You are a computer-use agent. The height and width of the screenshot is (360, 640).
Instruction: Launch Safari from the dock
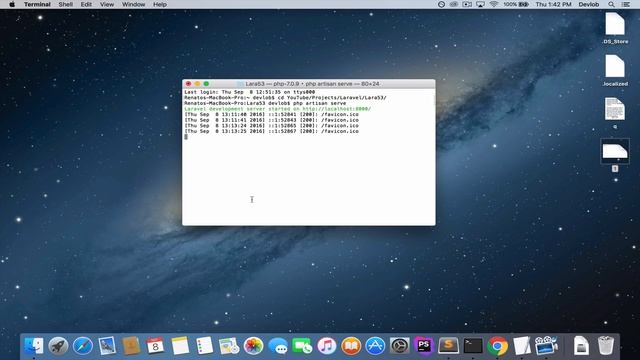83,346
